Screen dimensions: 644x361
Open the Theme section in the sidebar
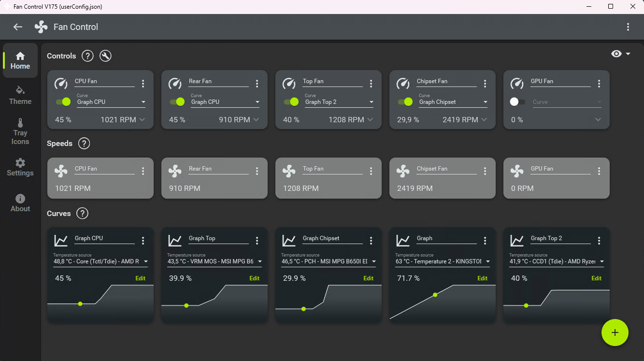pyautogui.click(x=20, y=95)
